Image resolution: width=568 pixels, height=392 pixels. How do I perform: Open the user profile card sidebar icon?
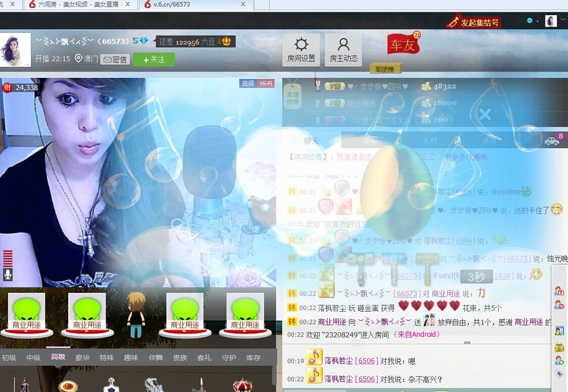[559, 331]
